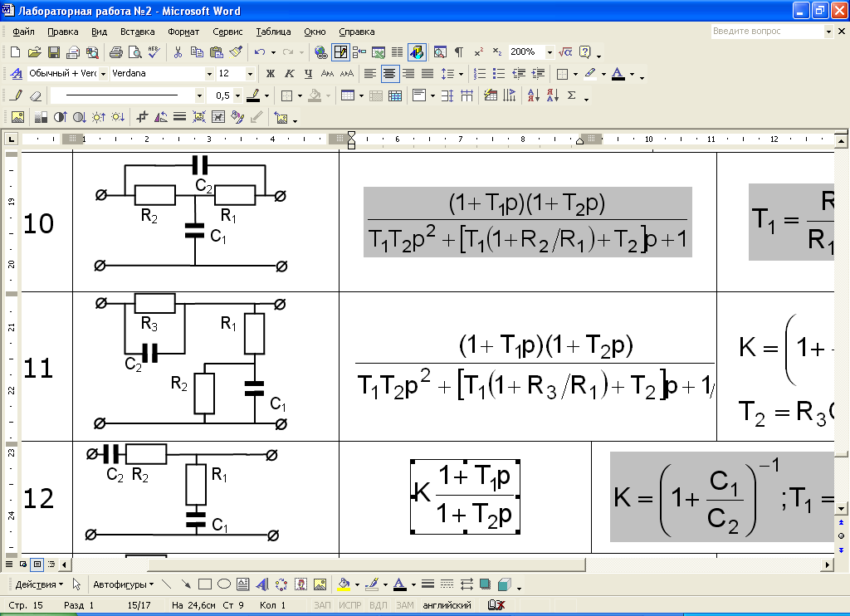Copy the selection
The width and height of the screenshot is (850, 616).
pyautogui.click(x=197, y=52)
